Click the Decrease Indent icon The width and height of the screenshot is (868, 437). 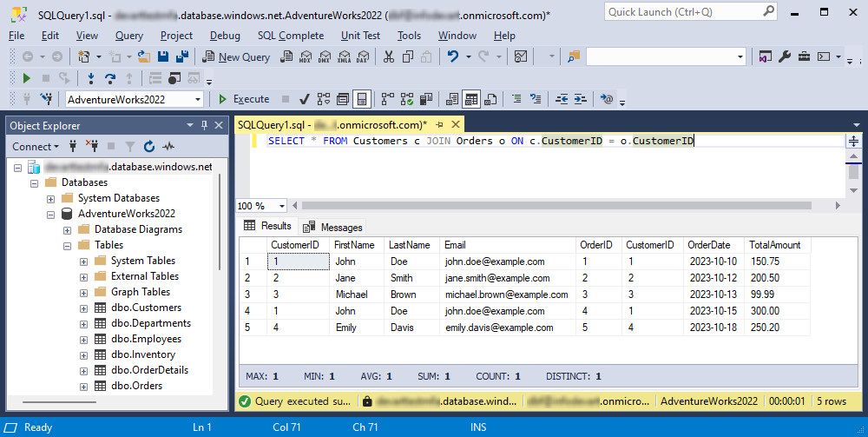click(x=562, y=99)
